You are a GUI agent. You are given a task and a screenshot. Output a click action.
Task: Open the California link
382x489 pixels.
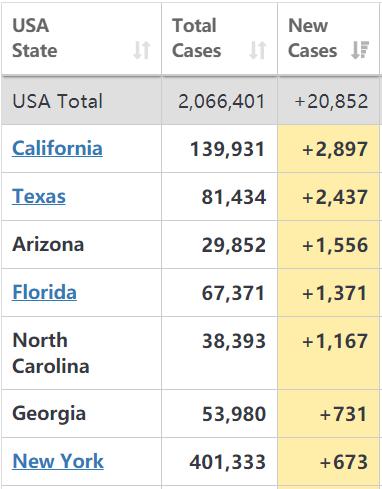(57, 148)
